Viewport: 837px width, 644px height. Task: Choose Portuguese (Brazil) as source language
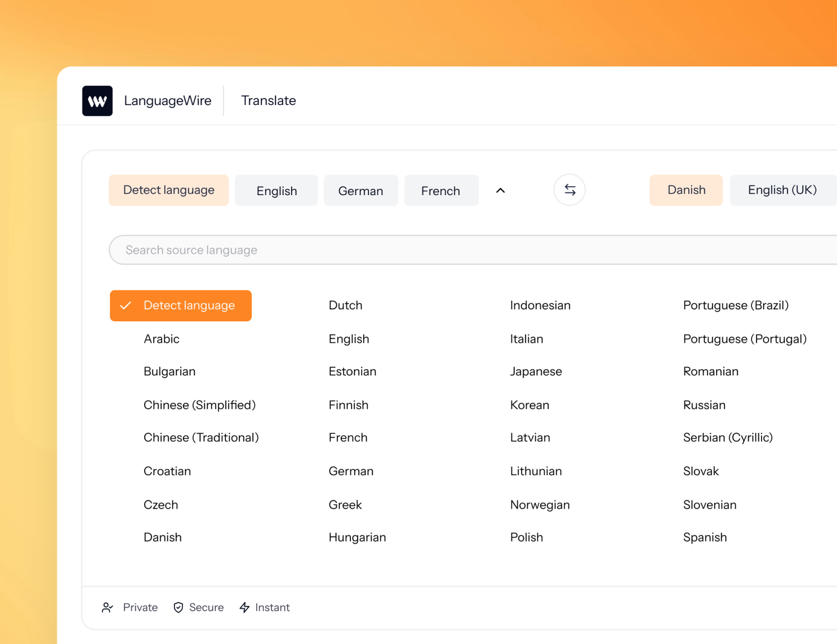(736, 305)
